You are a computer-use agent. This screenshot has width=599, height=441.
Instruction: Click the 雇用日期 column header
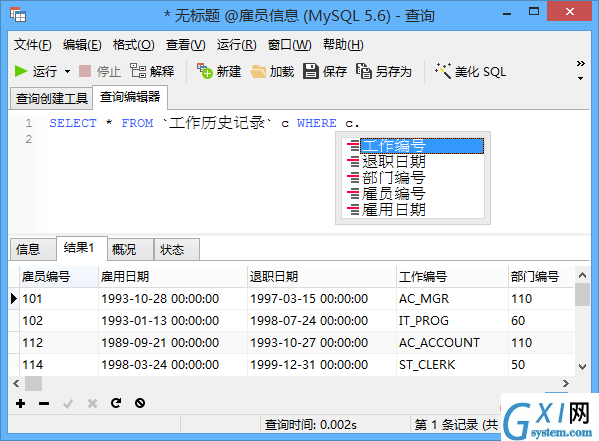[x=173, y=276]
